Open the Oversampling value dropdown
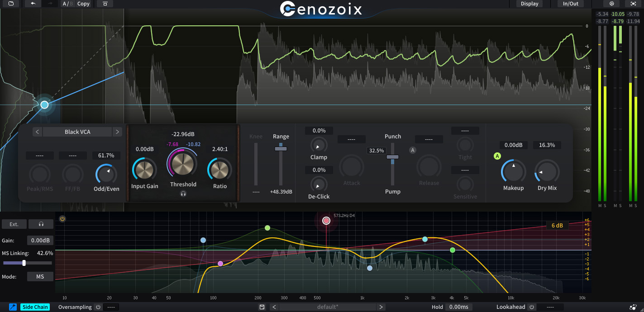This screenshot has width=644, height=312. click(111, 307)
